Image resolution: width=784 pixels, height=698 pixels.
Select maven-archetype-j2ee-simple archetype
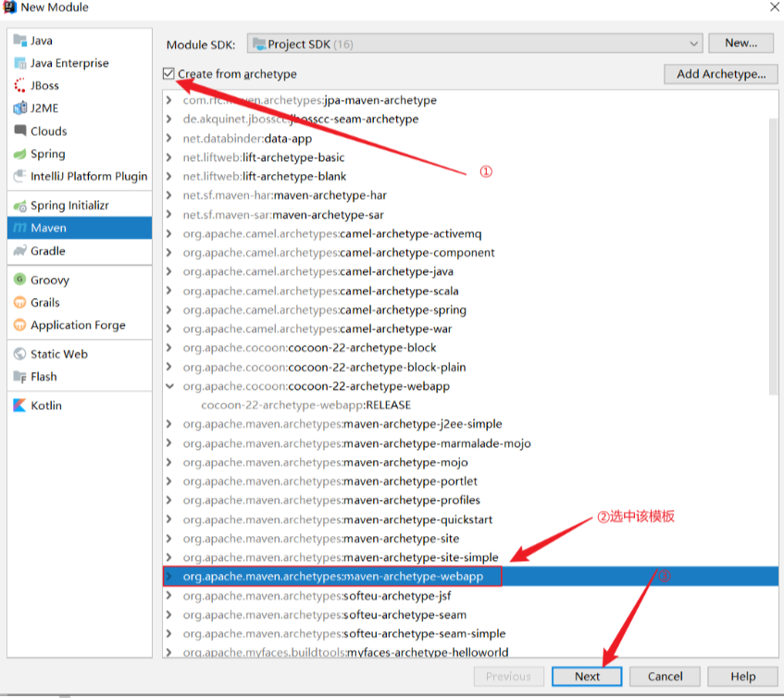342,424
